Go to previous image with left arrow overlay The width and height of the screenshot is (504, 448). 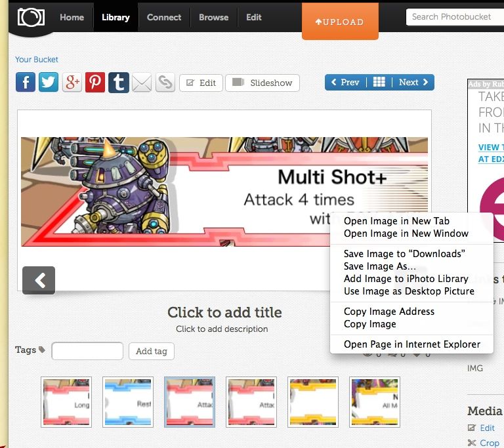click(x=39, y=281)
